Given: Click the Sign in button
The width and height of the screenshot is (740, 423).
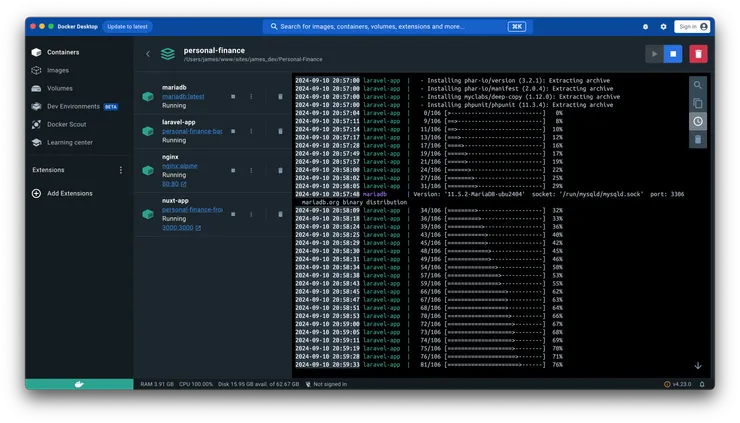Looking at the screenshot, I should click(x=691, y=27).
